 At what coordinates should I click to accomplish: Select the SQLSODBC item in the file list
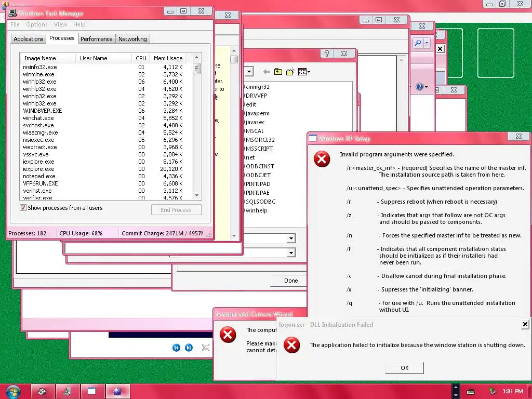[260, 202]
